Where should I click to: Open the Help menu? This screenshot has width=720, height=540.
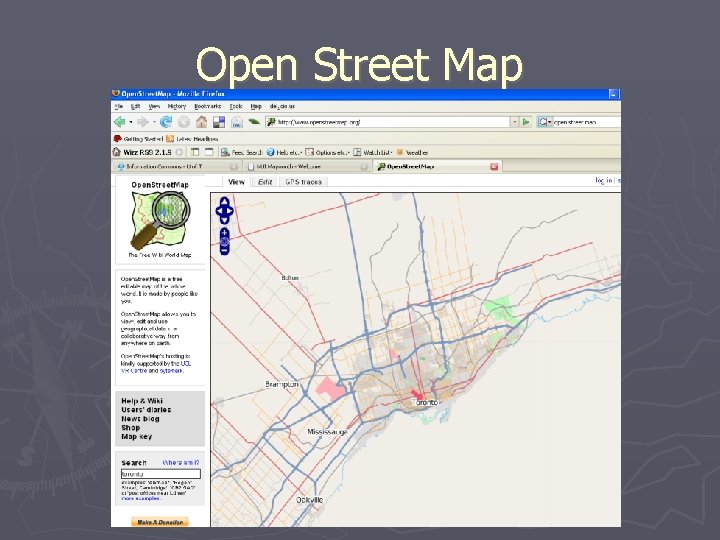click(x=256, y=106)
